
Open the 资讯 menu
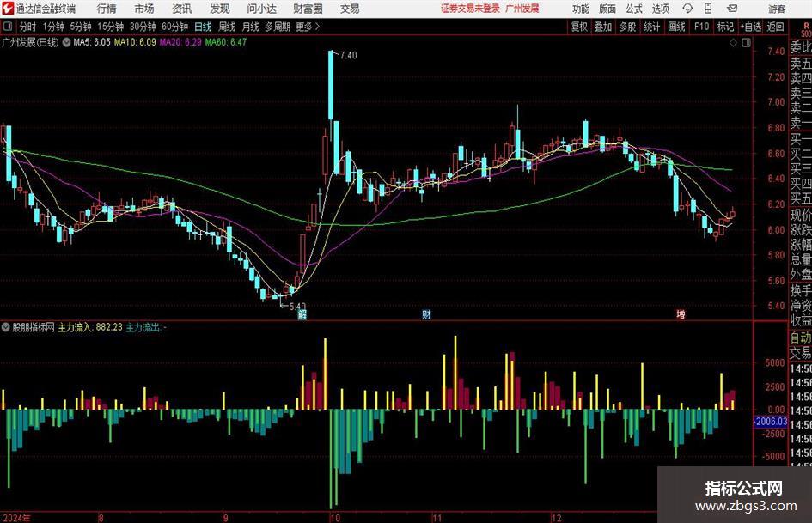pyautogui.click(x=182, y=9)
